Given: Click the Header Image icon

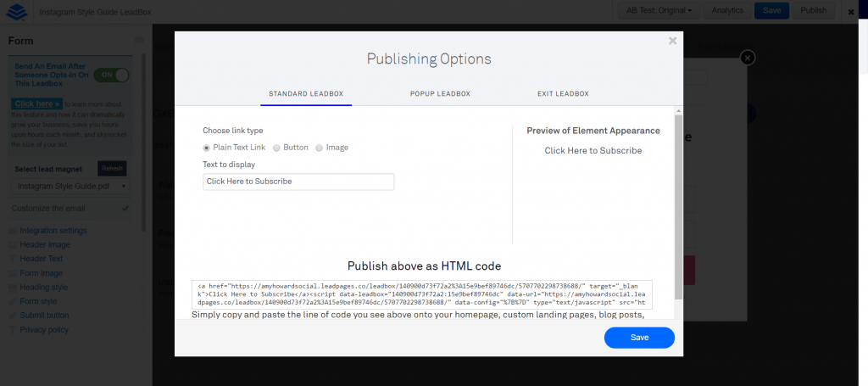Looking at the screenshot, I should point(13,245).
